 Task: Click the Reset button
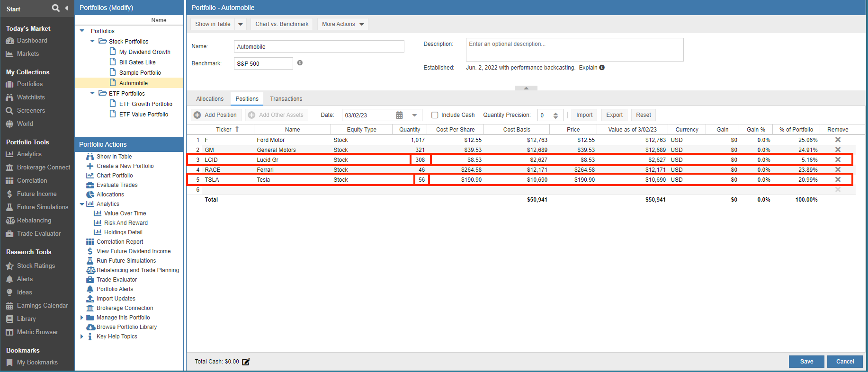pyautogui.click(x=643, y=115)
